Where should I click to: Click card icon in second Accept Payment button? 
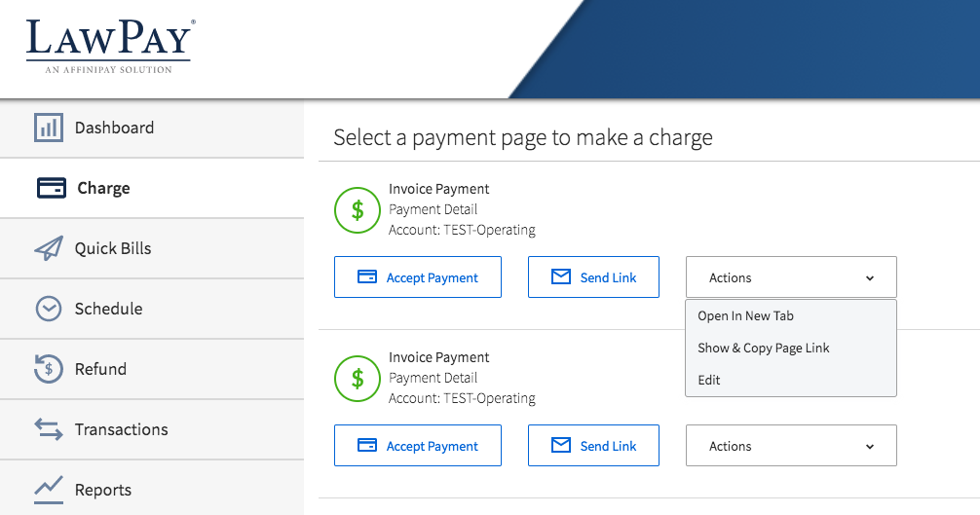click(367, 445)
